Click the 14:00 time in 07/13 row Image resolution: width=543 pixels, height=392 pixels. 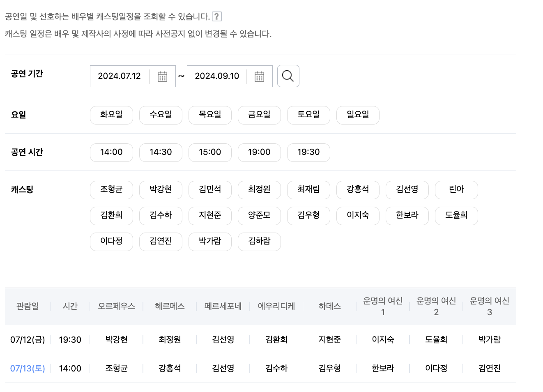(70, 369)
